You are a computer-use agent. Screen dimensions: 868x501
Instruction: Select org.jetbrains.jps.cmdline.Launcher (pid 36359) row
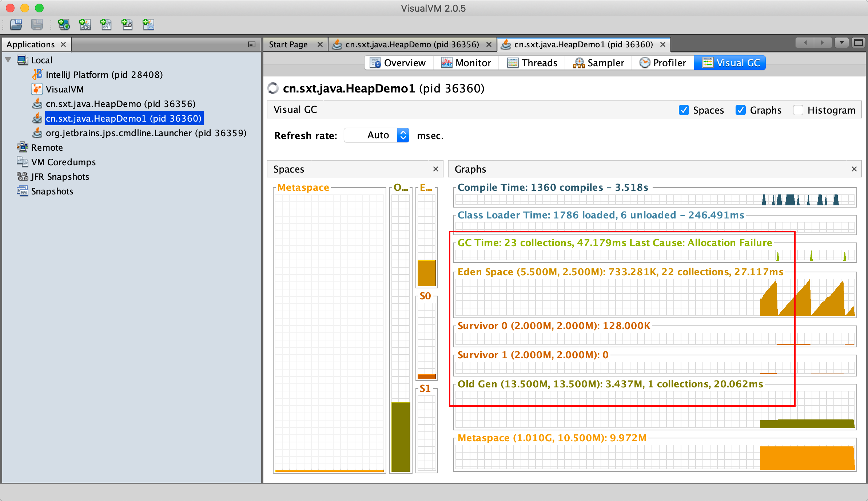point(146,133)
